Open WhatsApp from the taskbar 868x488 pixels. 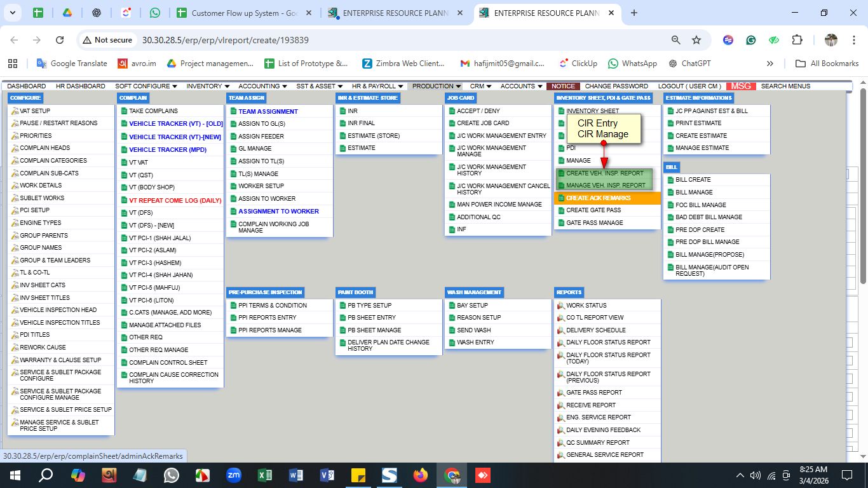point(172,475)
